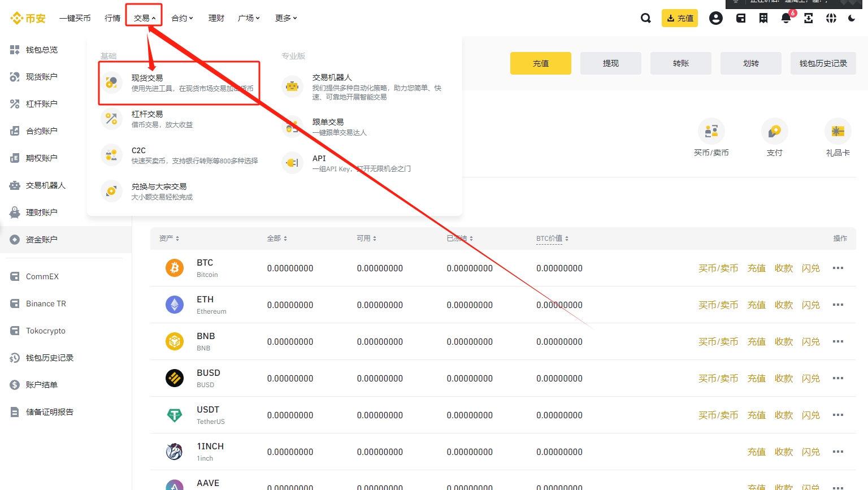868x490 pixels.
Task: Click the 礼品卡 gift card icon
Action: point(838,131)
